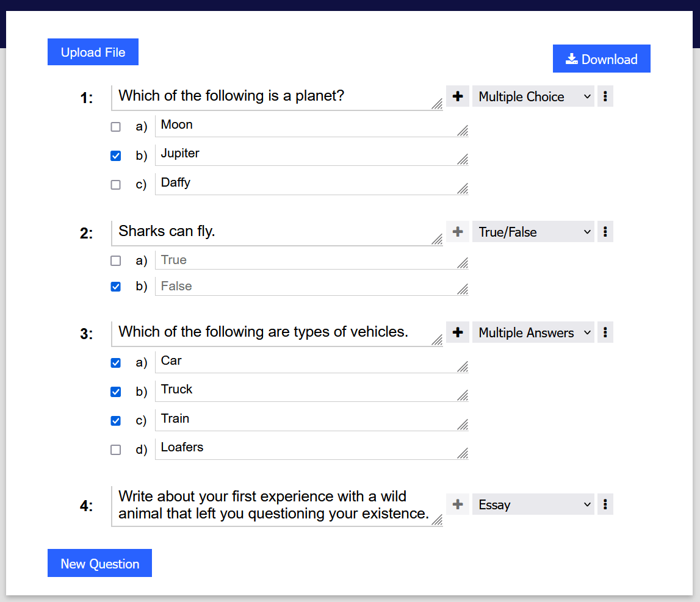
Task: Open the Essay type dropdown
Action: coord(533,504)
